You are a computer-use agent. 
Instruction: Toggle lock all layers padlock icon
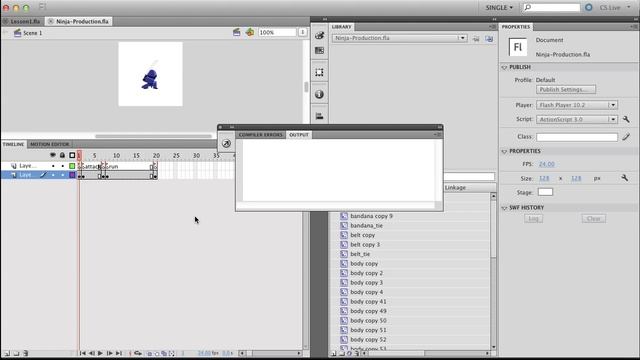tap(62, 155)
